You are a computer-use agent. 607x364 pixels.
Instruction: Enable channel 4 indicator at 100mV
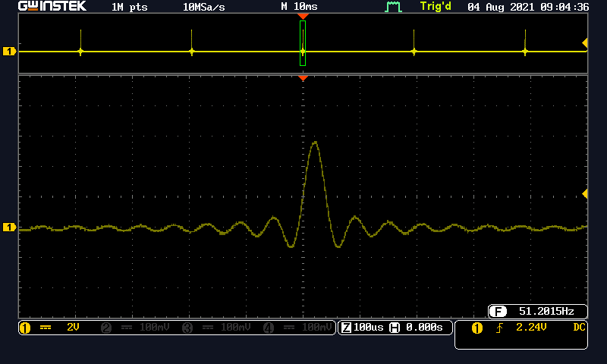click(297, 328)
